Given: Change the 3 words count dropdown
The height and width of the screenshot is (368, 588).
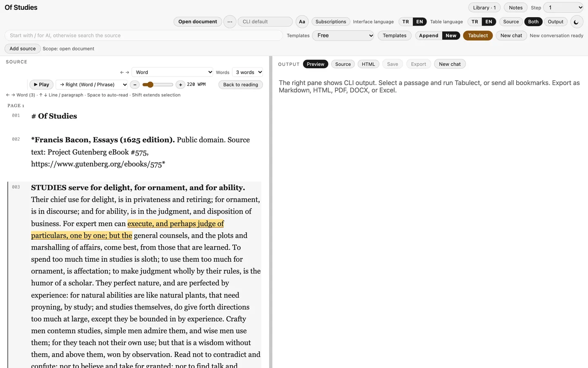Looking at the screenshot, I should tap(247, 72).
